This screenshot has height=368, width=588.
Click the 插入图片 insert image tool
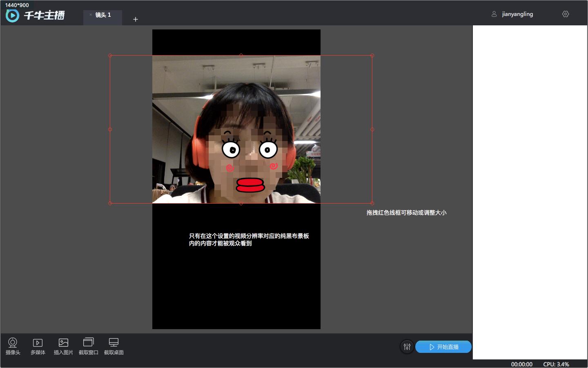pos(63,346)
